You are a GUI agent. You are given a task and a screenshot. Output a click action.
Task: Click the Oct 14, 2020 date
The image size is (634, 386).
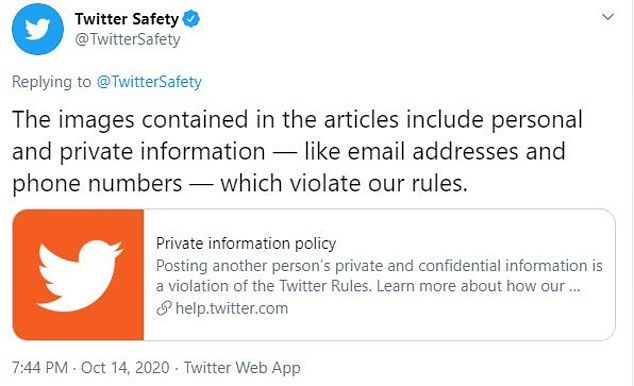point(125,368)
